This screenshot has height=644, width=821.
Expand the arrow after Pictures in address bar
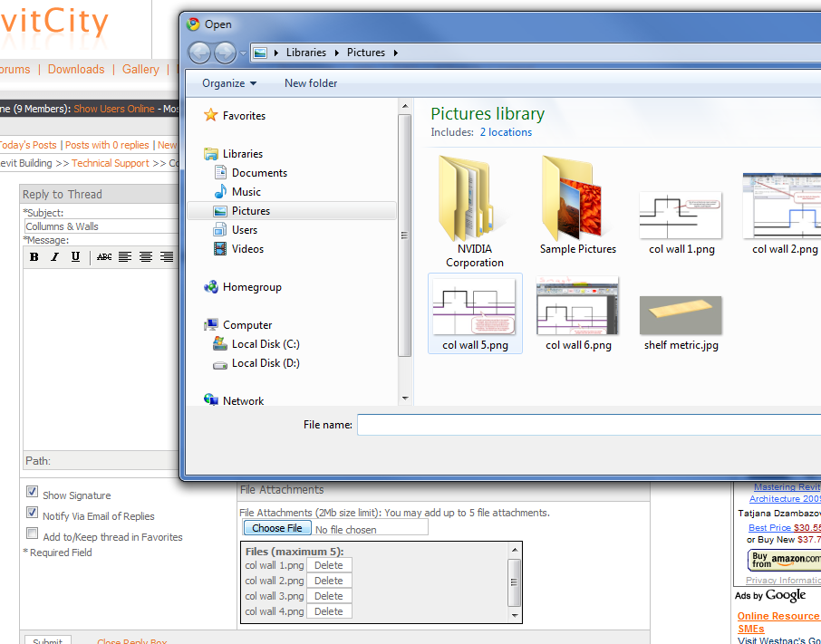click(396, 53)
